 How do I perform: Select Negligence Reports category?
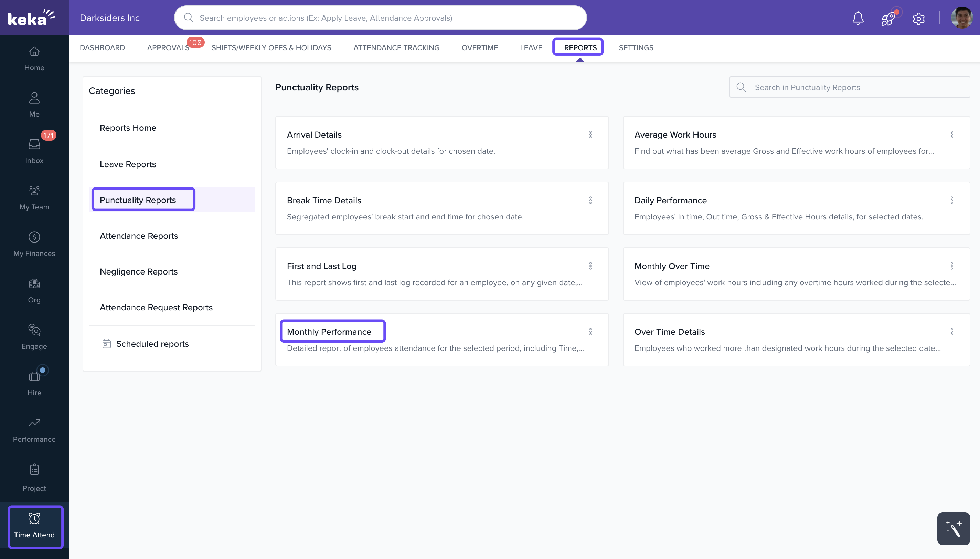click(139, 271)
